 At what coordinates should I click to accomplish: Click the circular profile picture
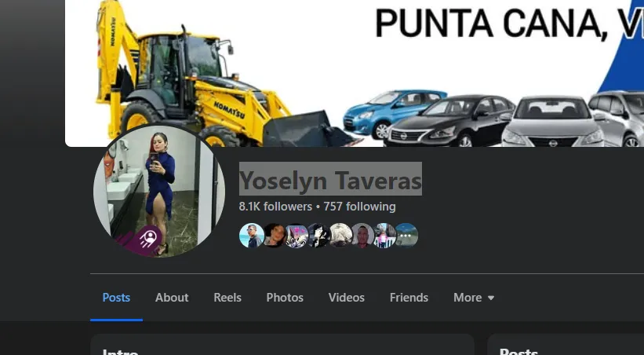click(x=159, y=191)
